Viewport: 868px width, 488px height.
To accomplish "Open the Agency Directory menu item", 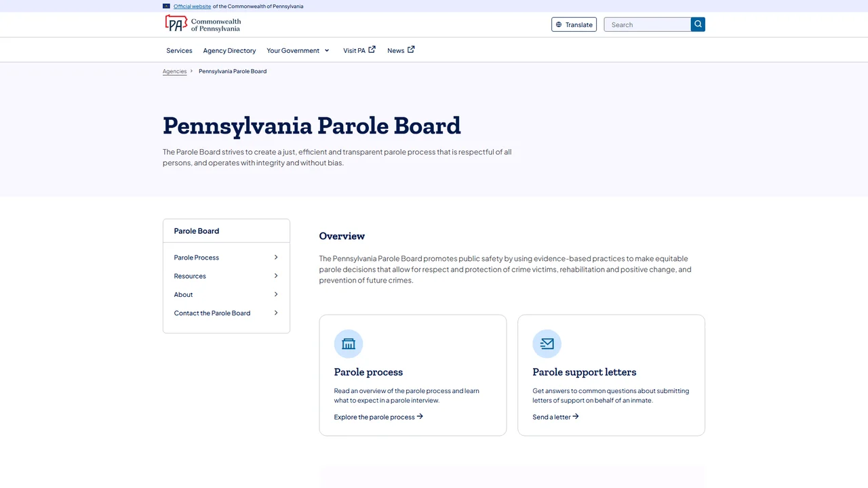I will pos(229,50).
